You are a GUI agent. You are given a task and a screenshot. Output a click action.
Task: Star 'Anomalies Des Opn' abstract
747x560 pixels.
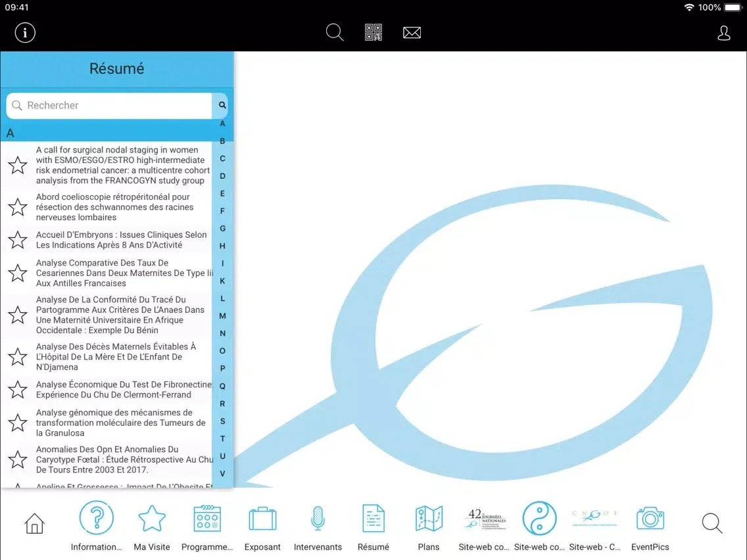point(18,459)
